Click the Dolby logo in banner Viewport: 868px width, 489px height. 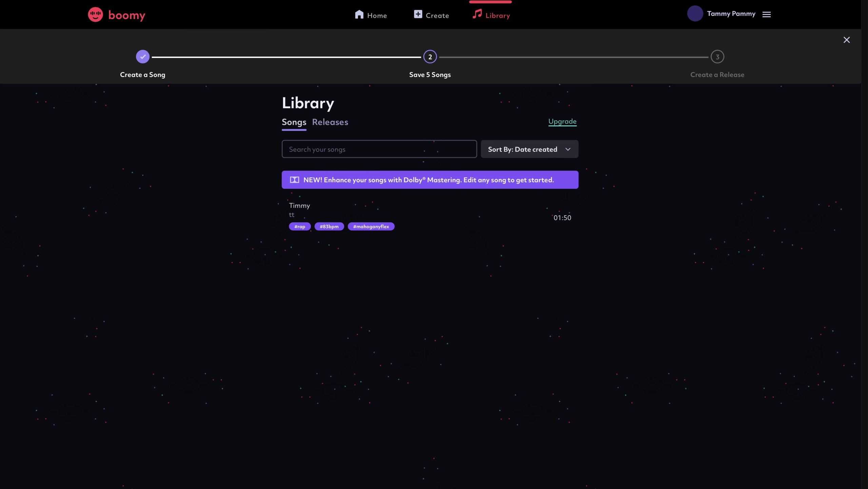point(294,180)
